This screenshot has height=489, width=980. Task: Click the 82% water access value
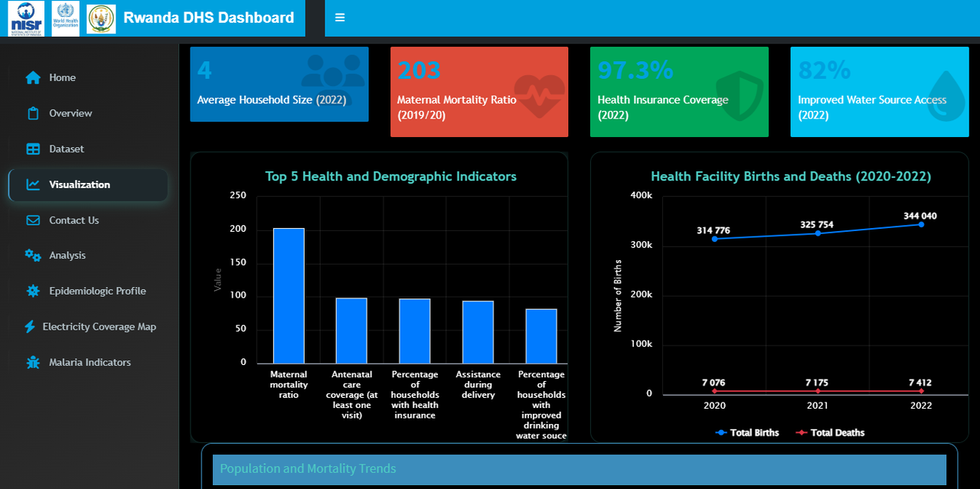coord(825,70)
